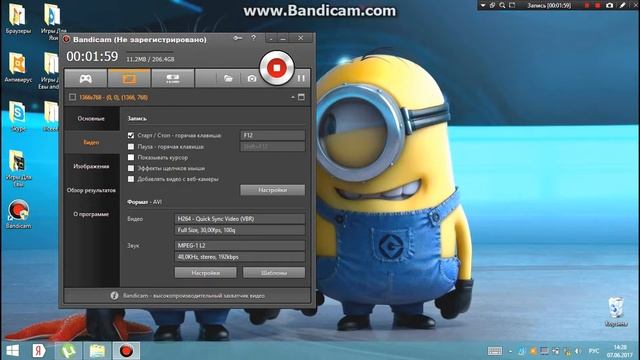Stop recording with the big red button
The width and height of the screenshot is (640, 360).
click(277, 68)
